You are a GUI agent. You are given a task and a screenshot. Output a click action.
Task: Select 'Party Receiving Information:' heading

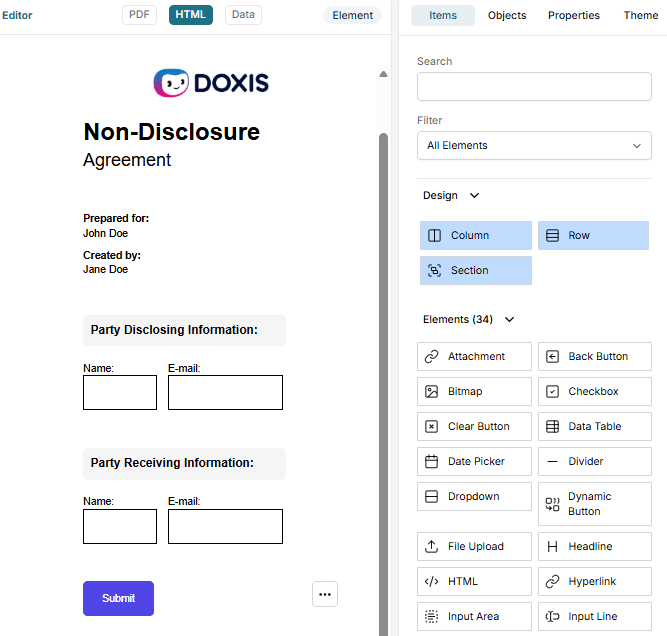pyautogui.click(x=172, y=463)
